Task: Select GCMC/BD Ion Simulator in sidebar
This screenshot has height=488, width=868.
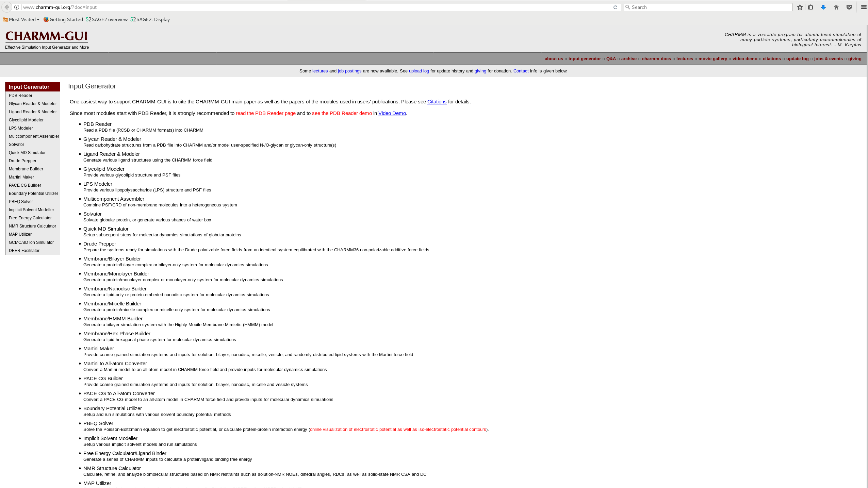Action: tap(31, 242)
